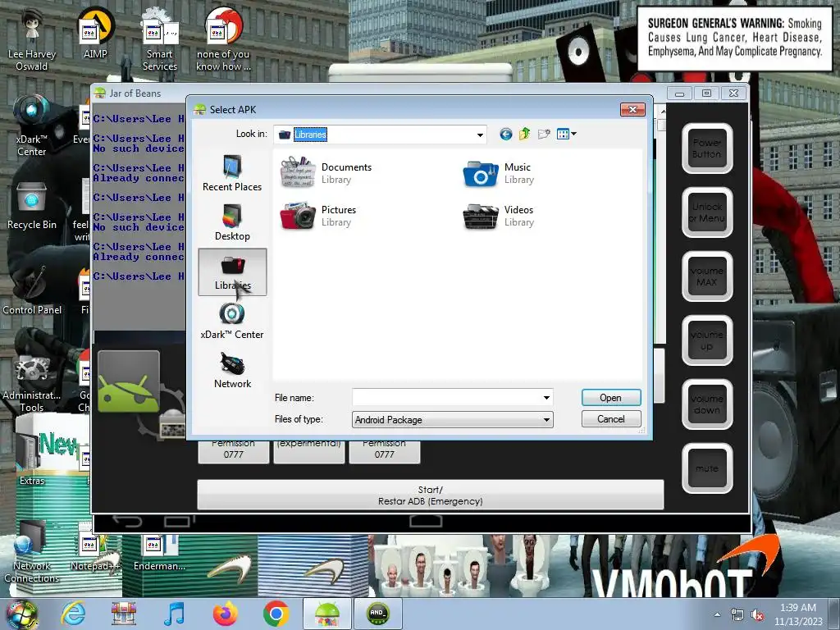Click the Android back arrow in the emulator bar

127,520
